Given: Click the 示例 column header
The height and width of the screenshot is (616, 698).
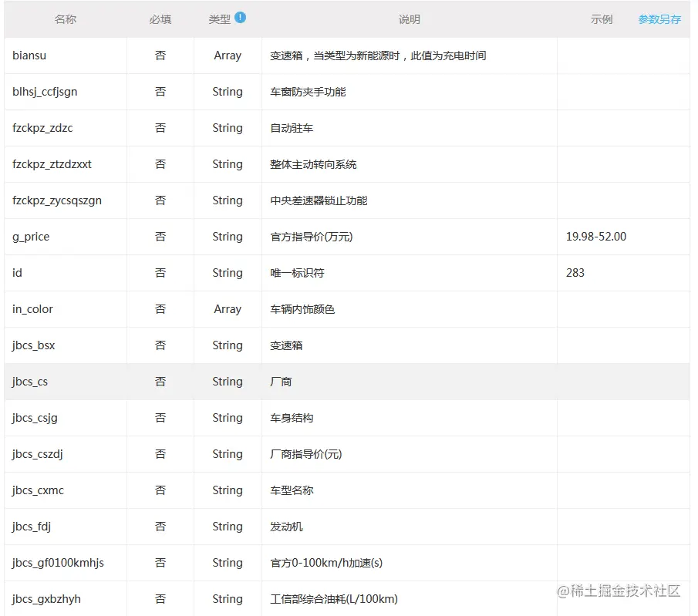Looking at the screenshot, I should click(602, 19).
